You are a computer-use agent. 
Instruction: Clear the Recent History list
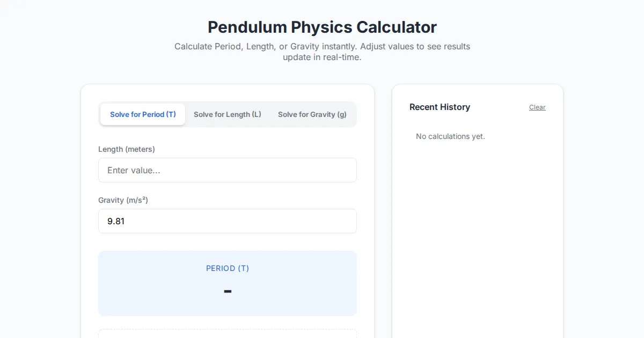pyautogui.click(x=537, y=107)
